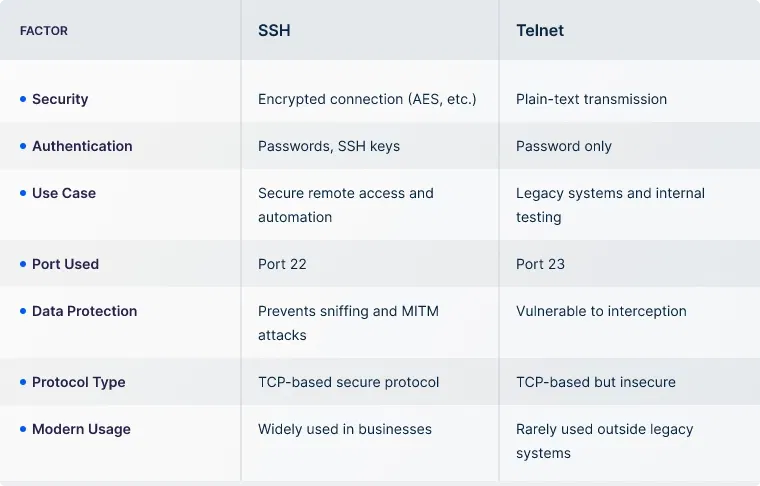The width and height of the screenshot is (760, 486).
Task: Click the blue bullet beside Security
Action: click(x=23, y=99)
